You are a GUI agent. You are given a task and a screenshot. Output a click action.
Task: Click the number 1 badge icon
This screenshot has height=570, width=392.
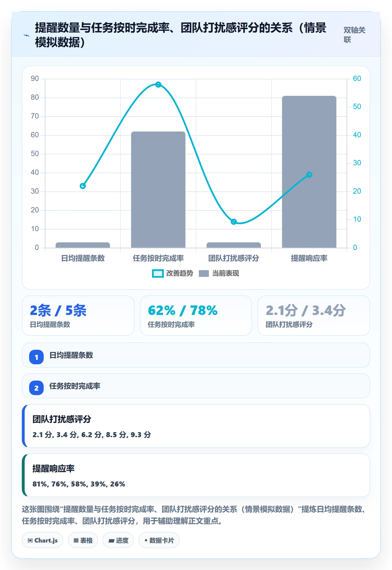click(36, 357)
